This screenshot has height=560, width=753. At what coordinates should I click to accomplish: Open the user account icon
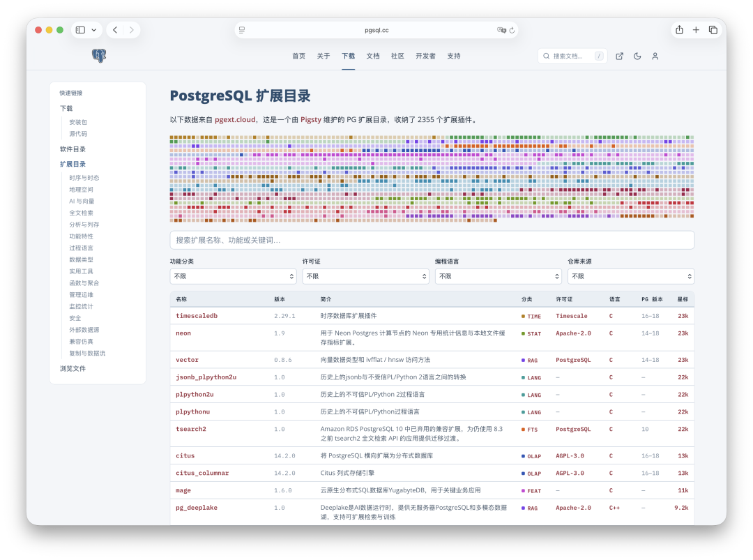click(655, 56)
